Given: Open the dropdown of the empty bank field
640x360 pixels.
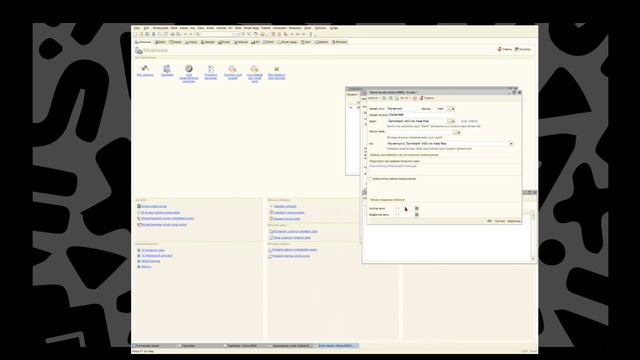Looking at the screenshot, I should 459,133.
